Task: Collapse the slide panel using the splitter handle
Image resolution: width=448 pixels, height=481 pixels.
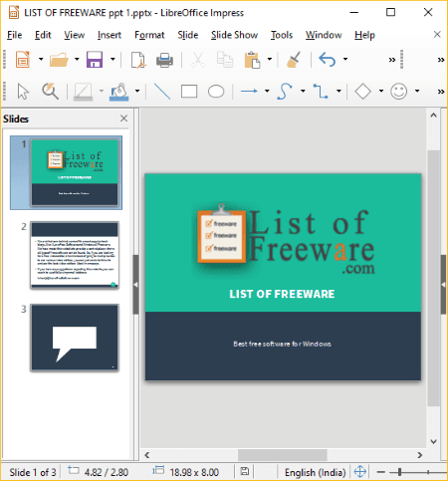Action: click(x=135, y=285)
